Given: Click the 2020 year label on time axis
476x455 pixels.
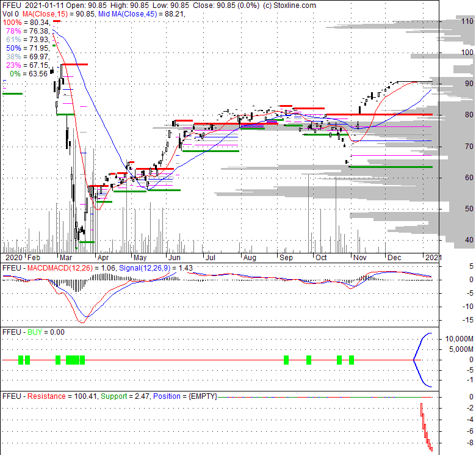Looking at the screenshot, I should pyautogui.click(x=14, y=258).
